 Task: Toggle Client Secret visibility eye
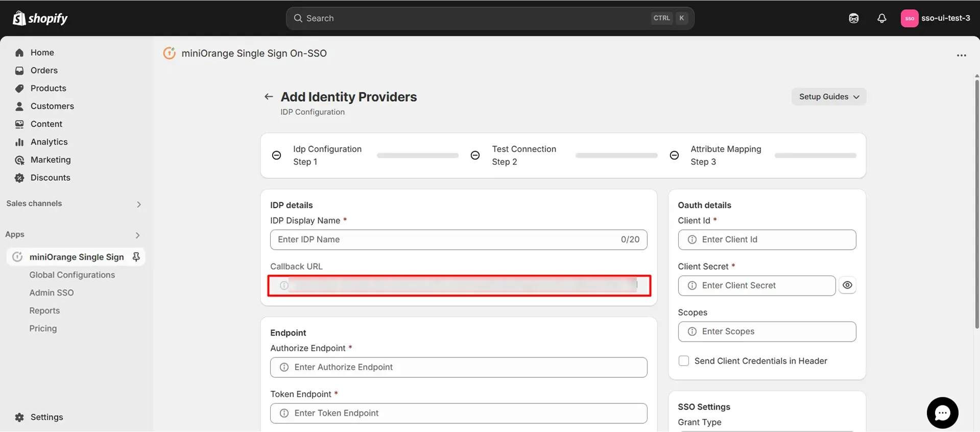(847, 285)
